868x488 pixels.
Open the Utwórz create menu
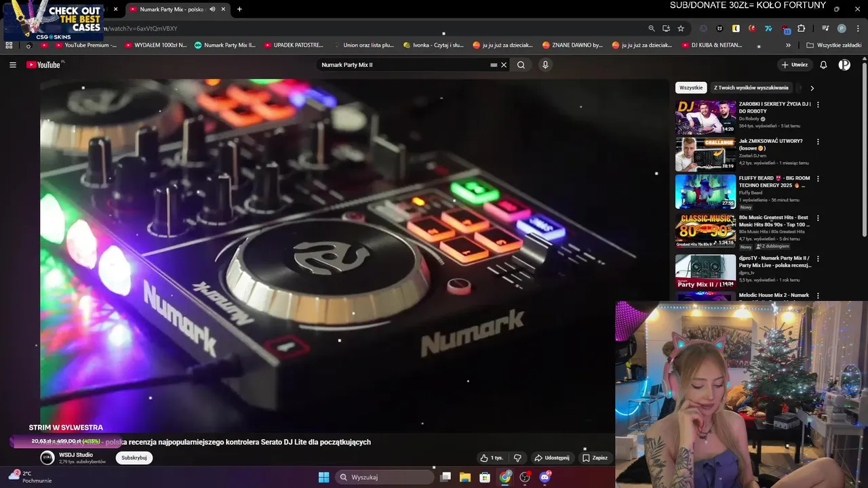coord(794,65)
